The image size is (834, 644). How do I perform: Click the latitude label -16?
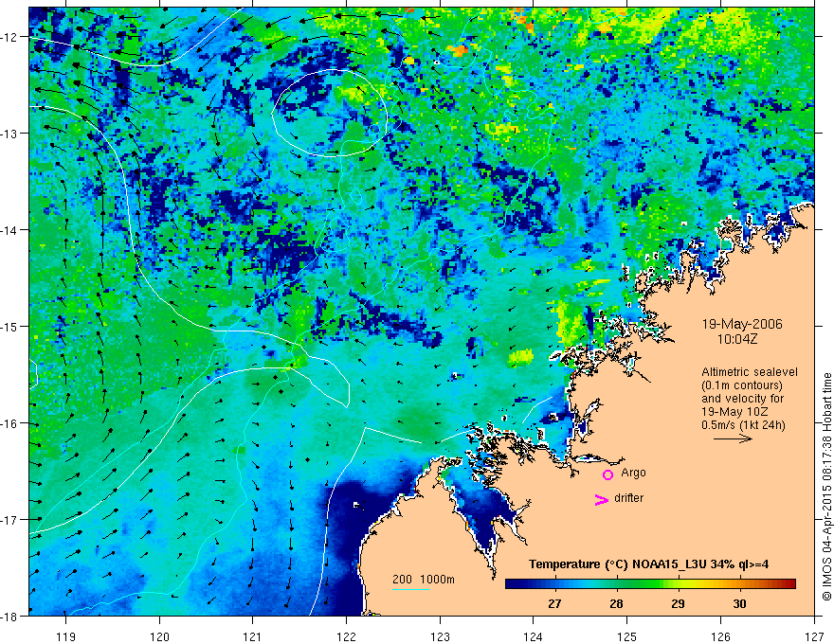click(x=10, y=423)
